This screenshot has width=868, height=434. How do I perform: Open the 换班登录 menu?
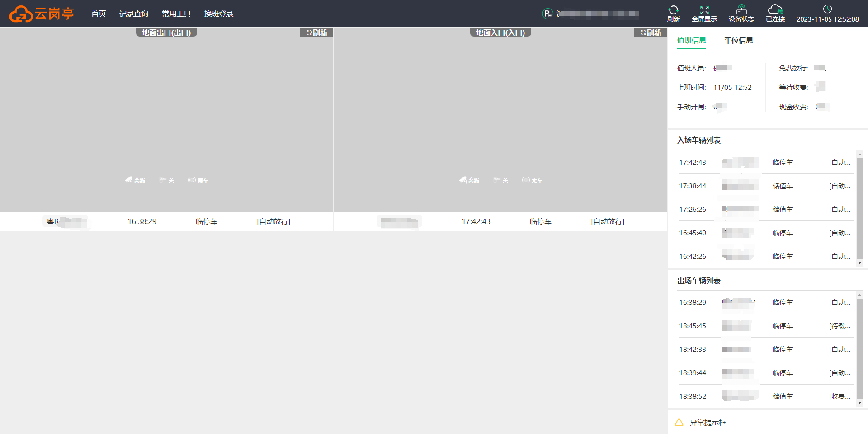pyautogui.click(x=219, y=14)
